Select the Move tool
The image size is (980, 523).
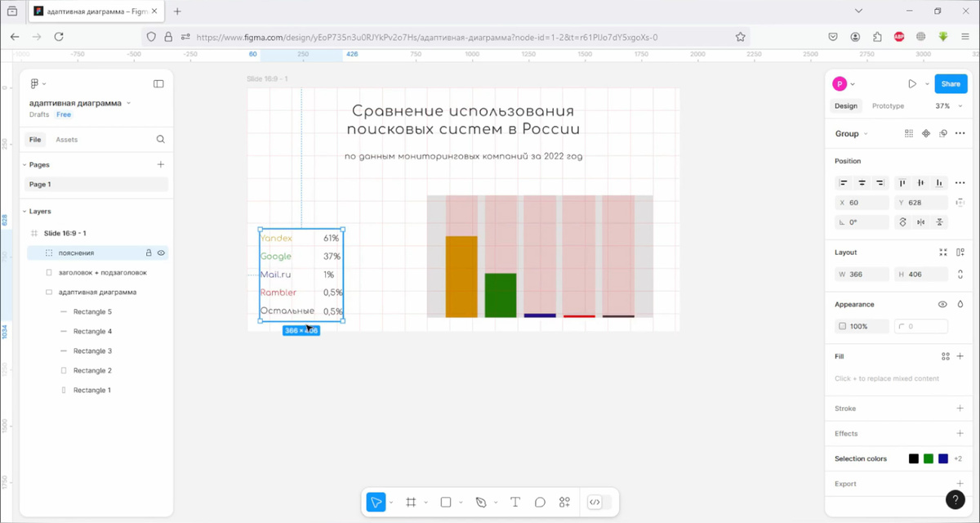point(376,503)
